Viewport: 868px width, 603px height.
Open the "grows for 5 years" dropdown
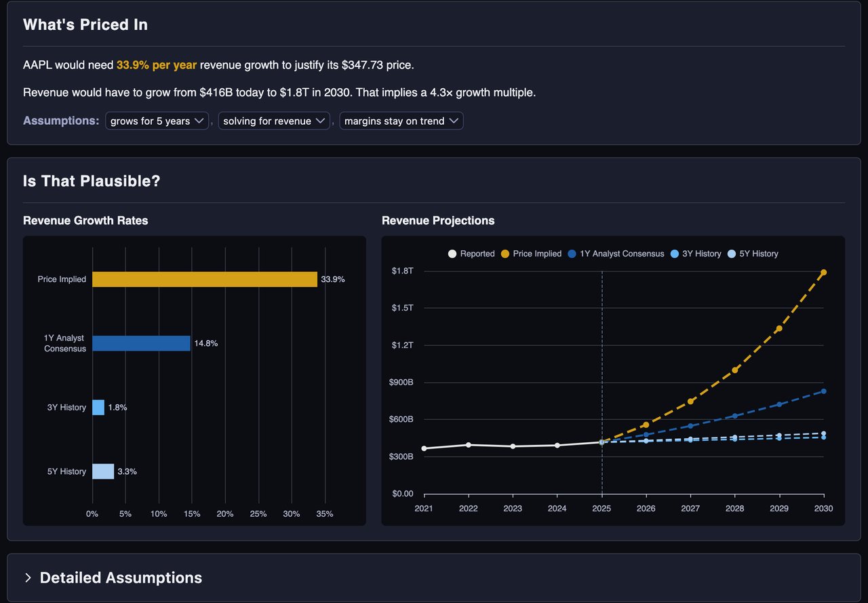tap(157, 121)
